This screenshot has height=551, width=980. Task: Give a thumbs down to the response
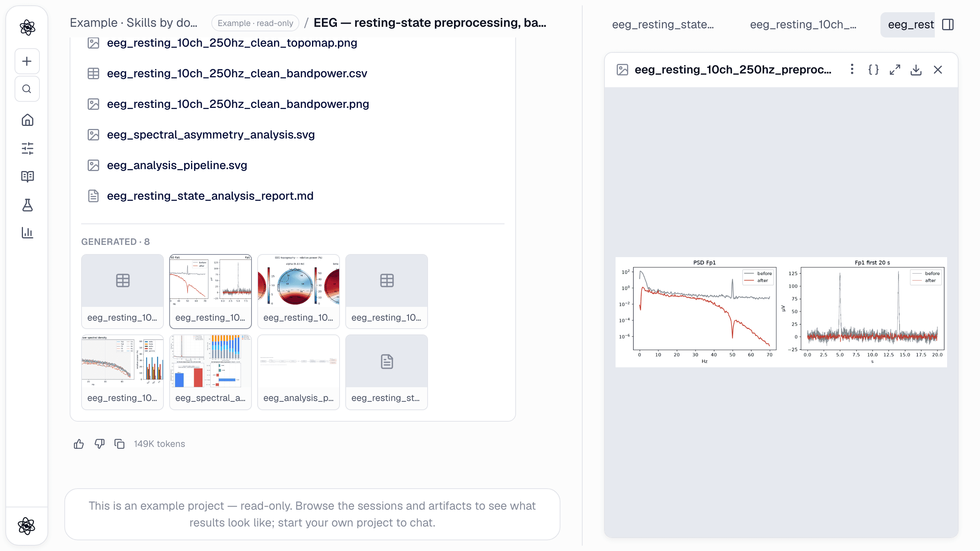[x=100, y=444]
